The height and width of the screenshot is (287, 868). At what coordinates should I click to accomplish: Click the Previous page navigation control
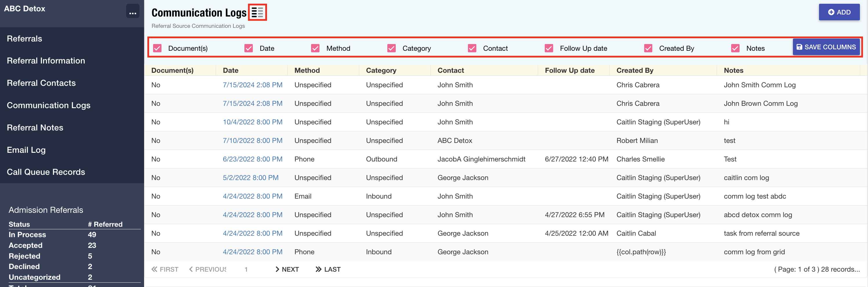click(208, 269)
